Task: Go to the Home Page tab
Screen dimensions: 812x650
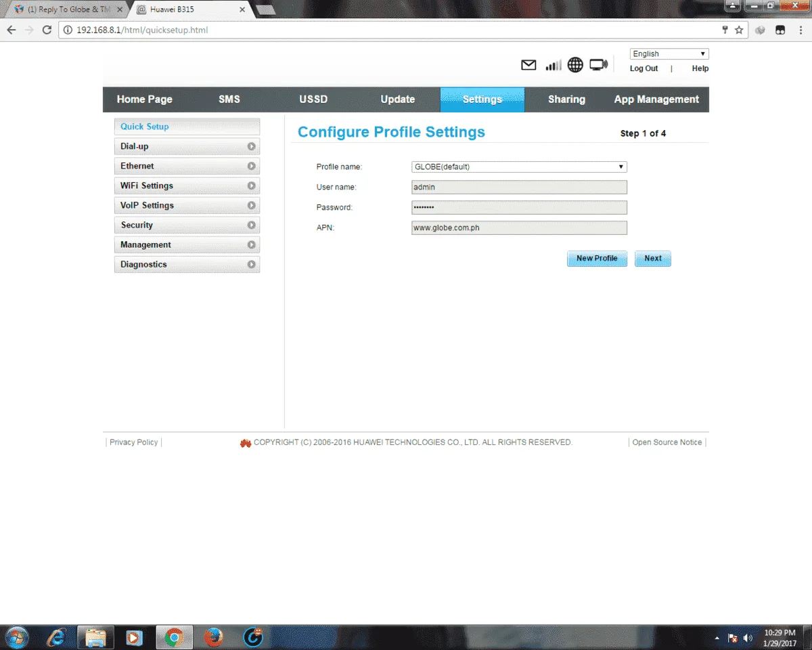Action: [144, 100]
